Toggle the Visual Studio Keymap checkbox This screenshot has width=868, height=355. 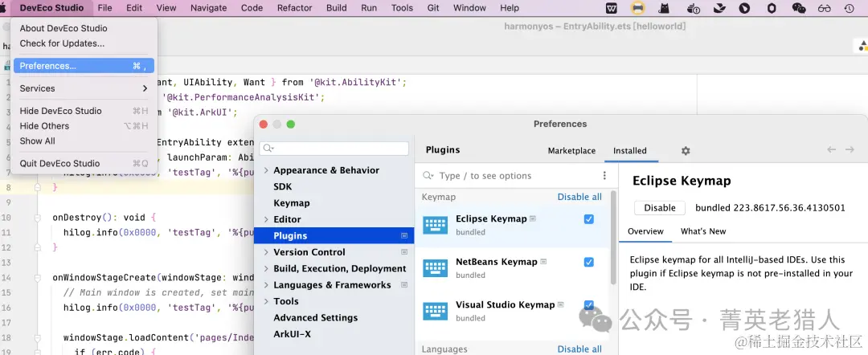tap(589, 305)
